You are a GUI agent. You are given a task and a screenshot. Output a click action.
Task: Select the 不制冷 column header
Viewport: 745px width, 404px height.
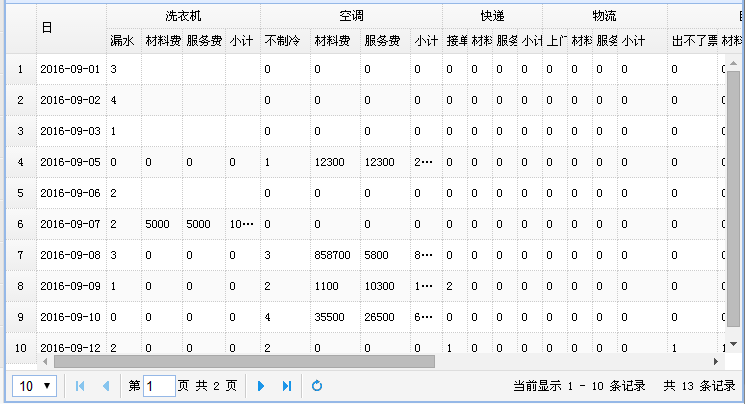pos(284,41)
